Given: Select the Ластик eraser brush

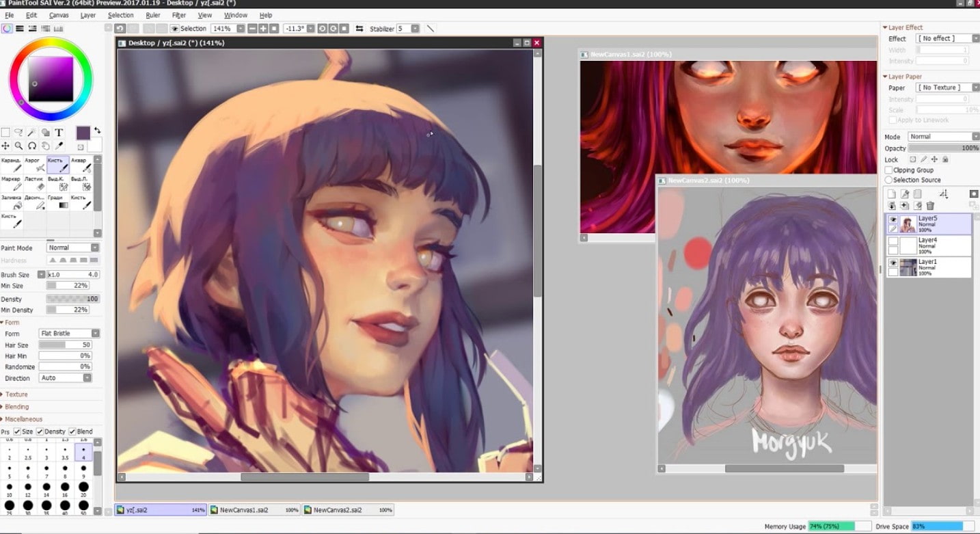Looking at the screenshot, I should pyautogui.click(x=39, y=183).
